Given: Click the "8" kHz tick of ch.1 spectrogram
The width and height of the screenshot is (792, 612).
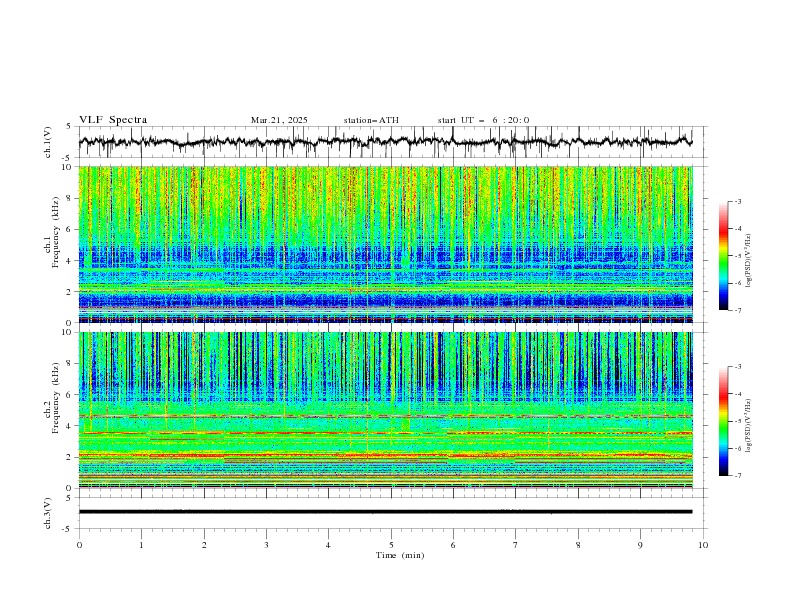Looking at the screenshot, I should [71, 198].
